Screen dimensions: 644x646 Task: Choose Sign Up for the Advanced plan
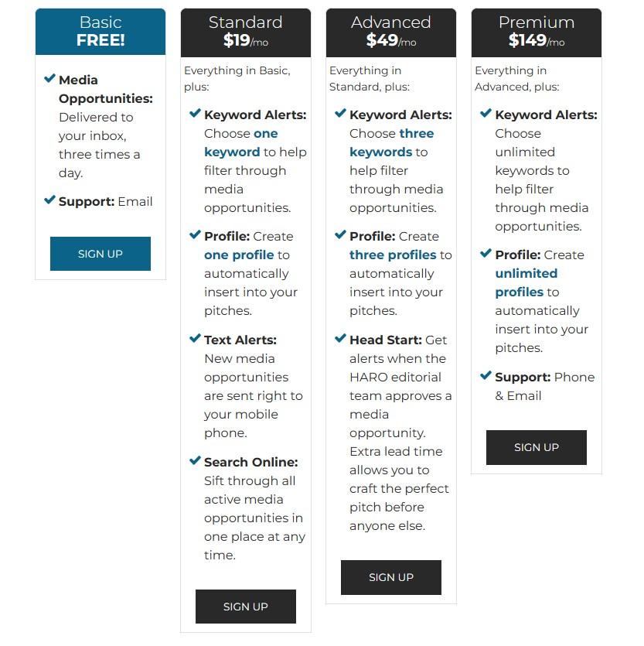pyautogui.click(x=391, y=577)
